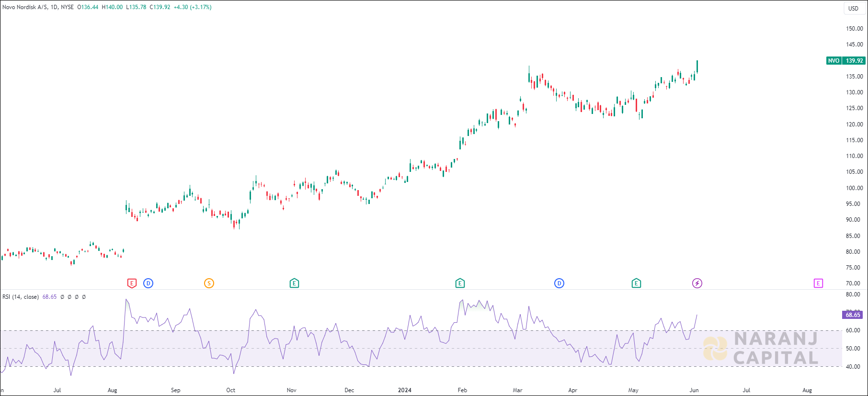868x396 pixels.
Task: Click the Novo Nordisk A/S chart title
Action: (x=24, y=7)
